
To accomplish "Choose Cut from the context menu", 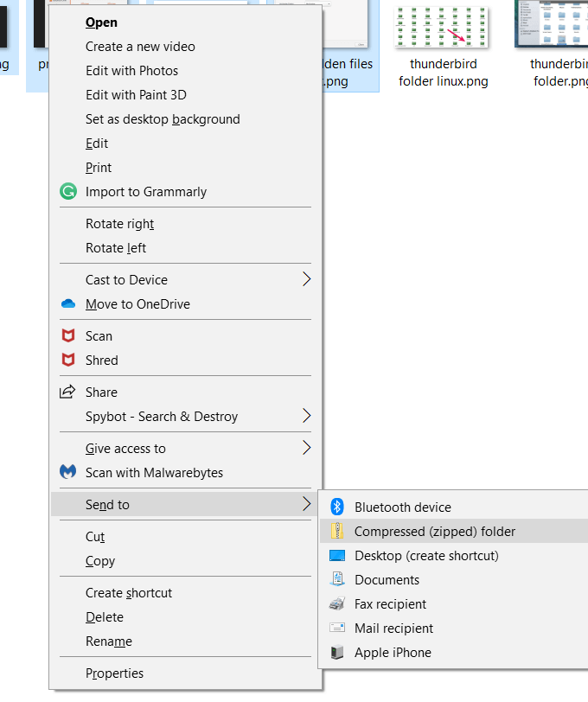I will tap(185, 537).
